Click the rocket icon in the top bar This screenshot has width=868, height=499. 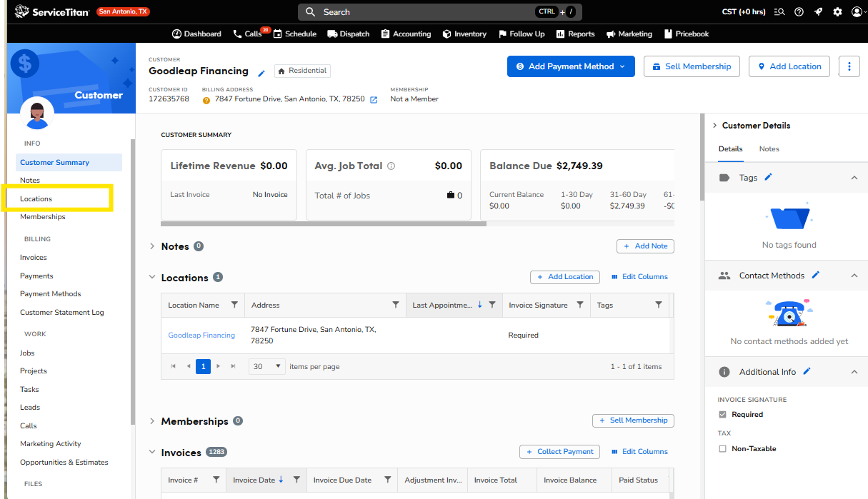[818, 11]
